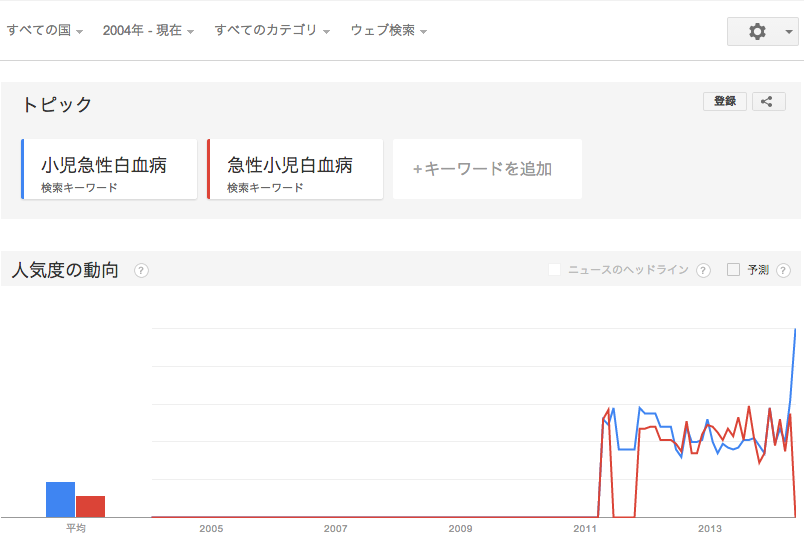The image size is (804, 547).
Task: Open the すべての国 country dropdown
Action: (45, 30)
